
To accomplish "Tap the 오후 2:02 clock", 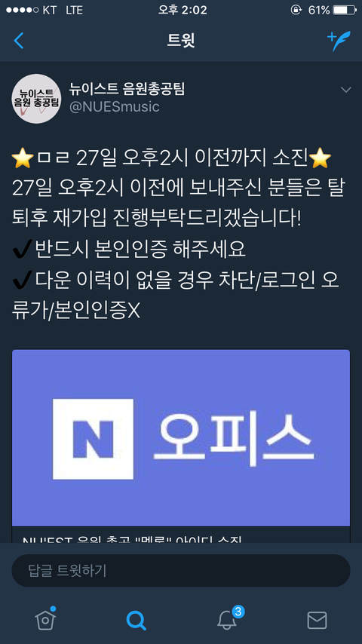I will click(181, 10).
